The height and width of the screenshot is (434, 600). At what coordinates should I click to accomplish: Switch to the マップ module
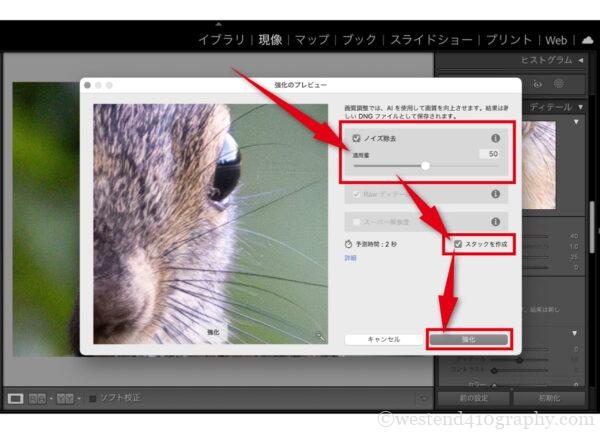(x=310, y=40)
